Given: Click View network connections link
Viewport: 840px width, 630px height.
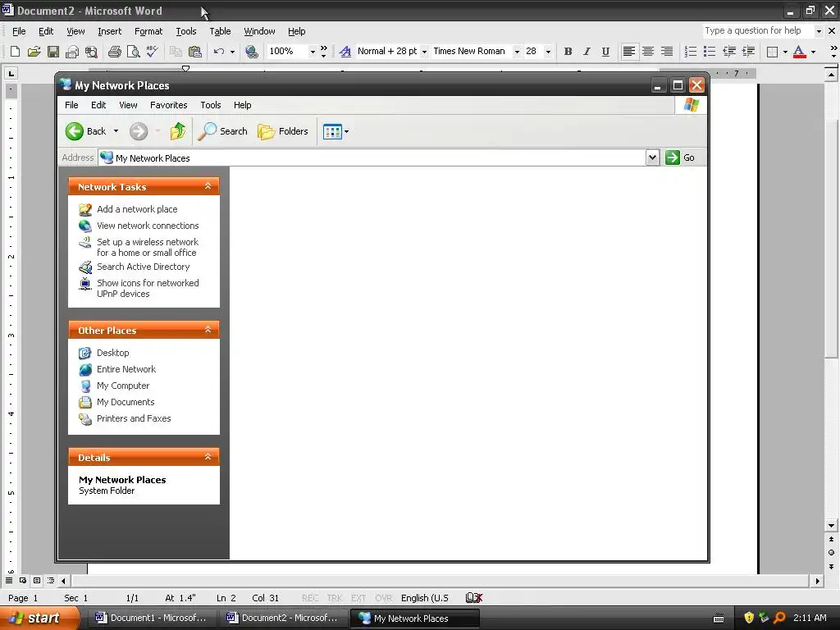Looking at the screenshot, I should coord(148,226).
